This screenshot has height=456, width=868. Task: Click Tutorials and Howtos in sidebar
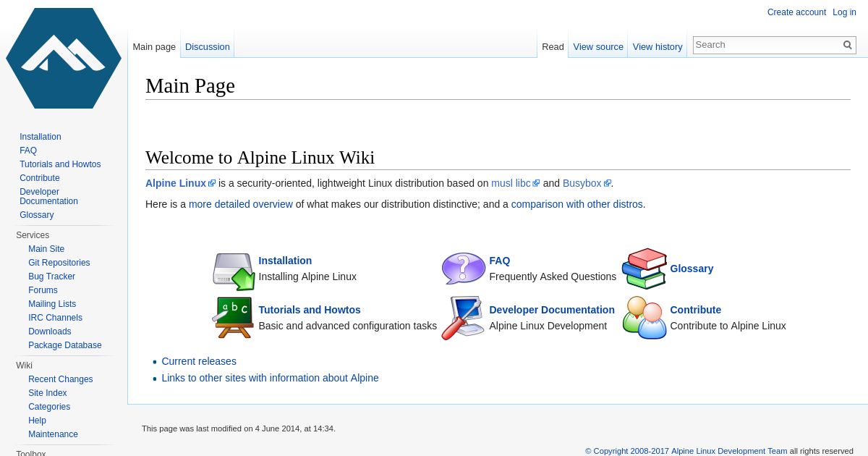pyautogui.click(x=60, y=164)
